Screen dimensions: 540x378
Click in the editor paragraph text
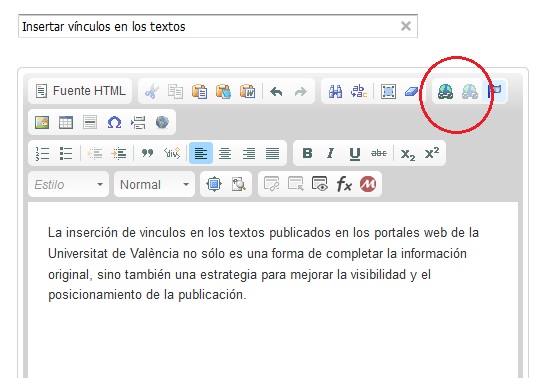[x=263, y=263]
